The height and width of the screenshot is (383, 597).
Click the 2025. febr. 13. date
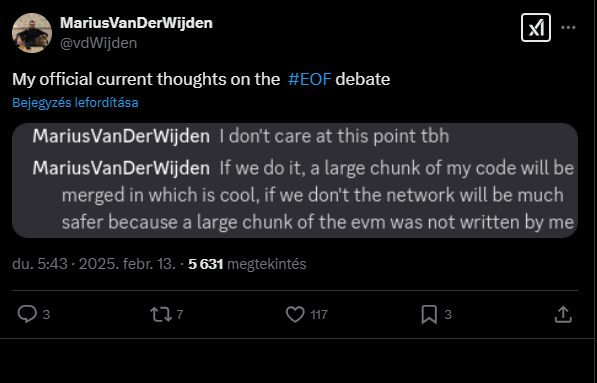click(x=127, y=264)
